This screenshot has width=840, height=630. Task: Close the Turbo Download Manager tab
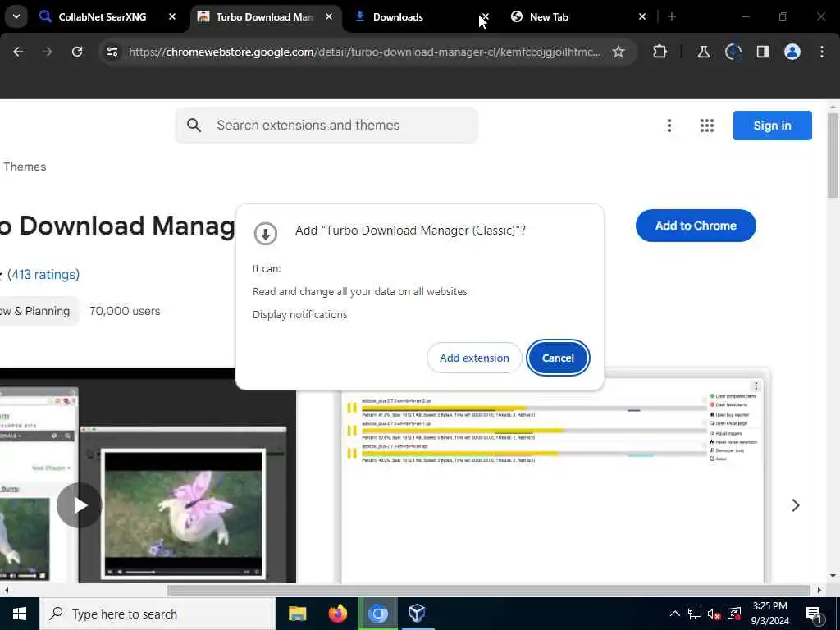[329, 17]
